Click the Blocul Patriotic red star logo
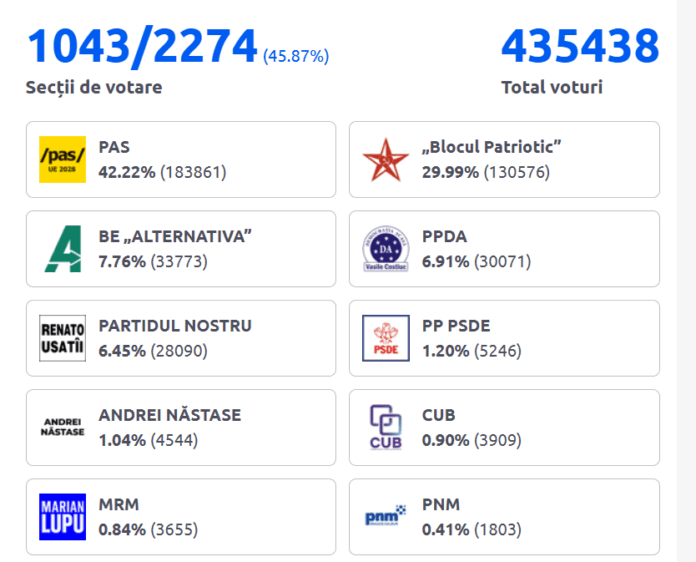The width and height of the screenshot is (696, 562). click(x=385, y=160)
